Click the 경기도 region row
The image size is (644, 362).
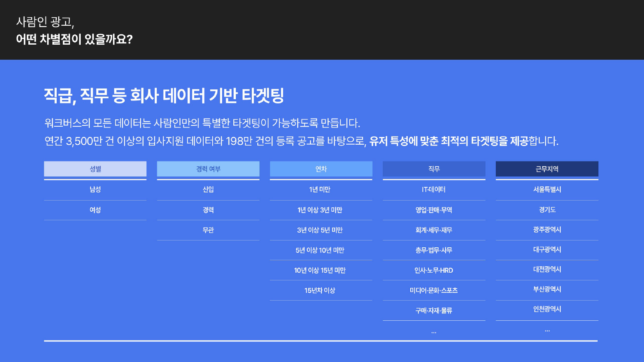pyautogui.click(x=547, y=210)
